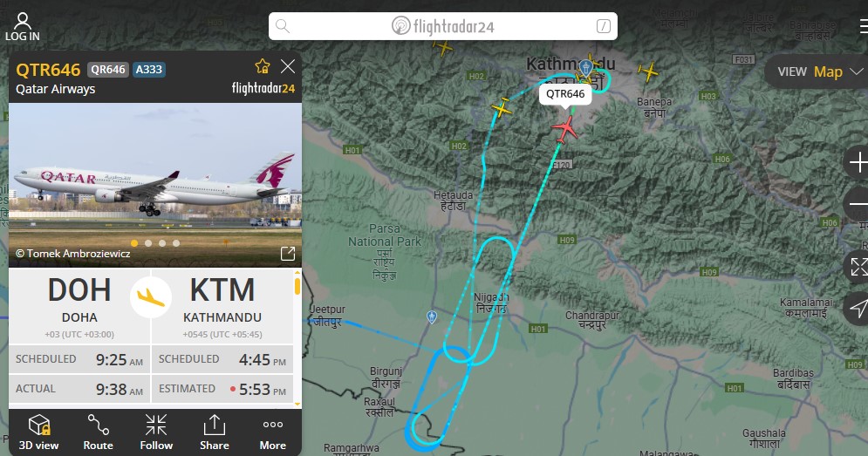Image resolution: width=868 pixels, height=456 pixels.
Task: Show the flight Route
Action: coord(98,432)
